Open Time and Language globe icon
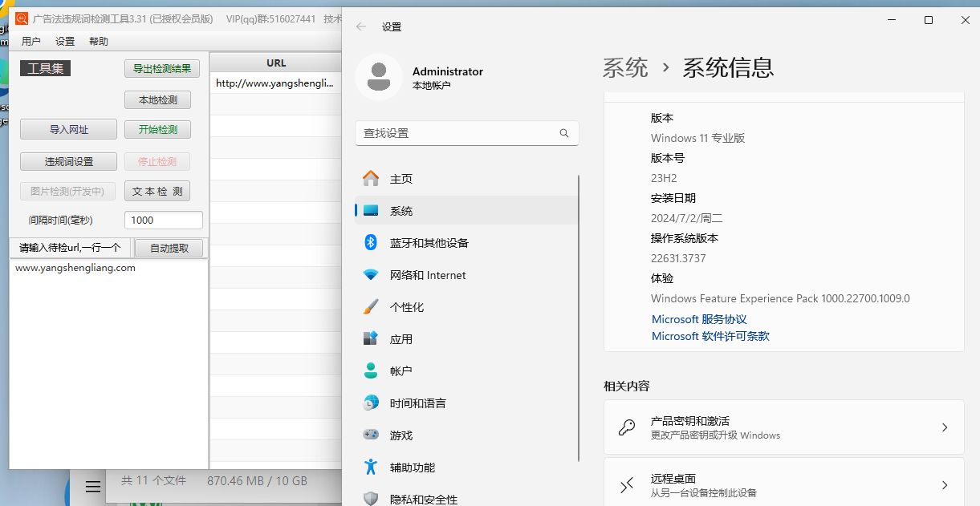The width and height of the screenshot is (980, 506). point(371,403)
